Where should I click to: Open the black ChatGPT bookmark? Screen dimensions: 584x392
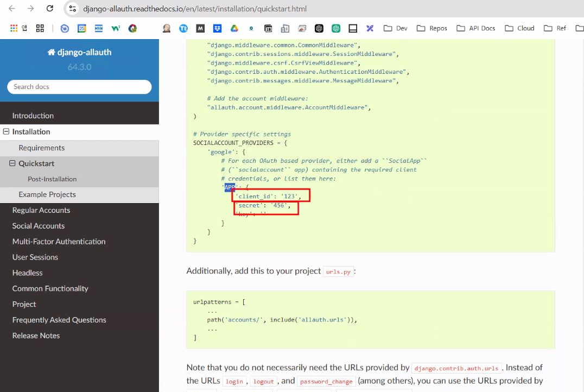pos(319,28)
